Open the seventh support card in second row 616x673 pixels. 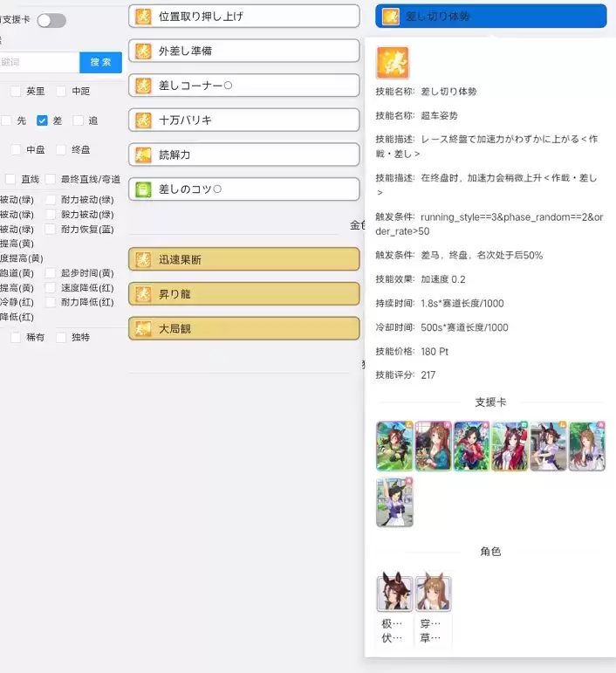pos(394,502)
